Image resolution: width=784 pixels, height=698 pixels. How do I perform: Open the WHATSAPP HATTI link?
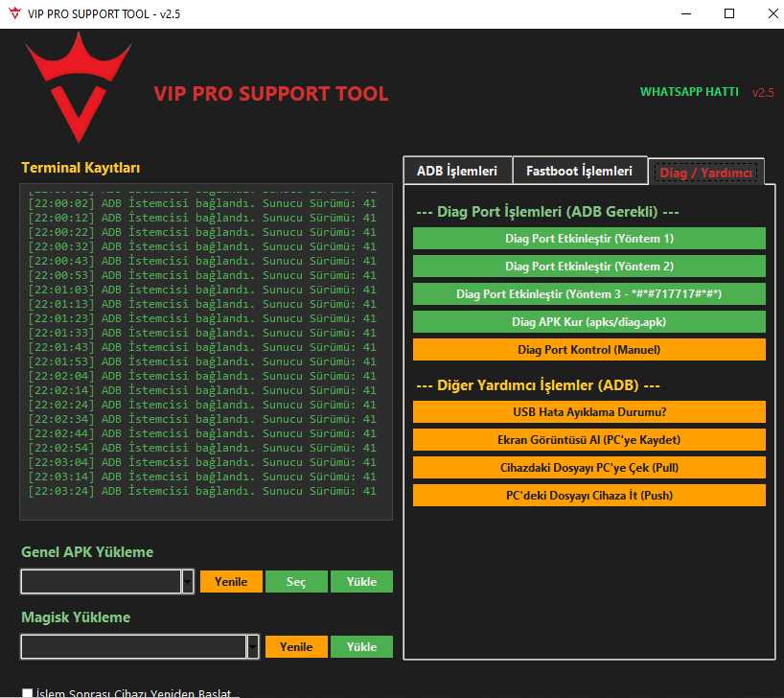tap(689, 91)
